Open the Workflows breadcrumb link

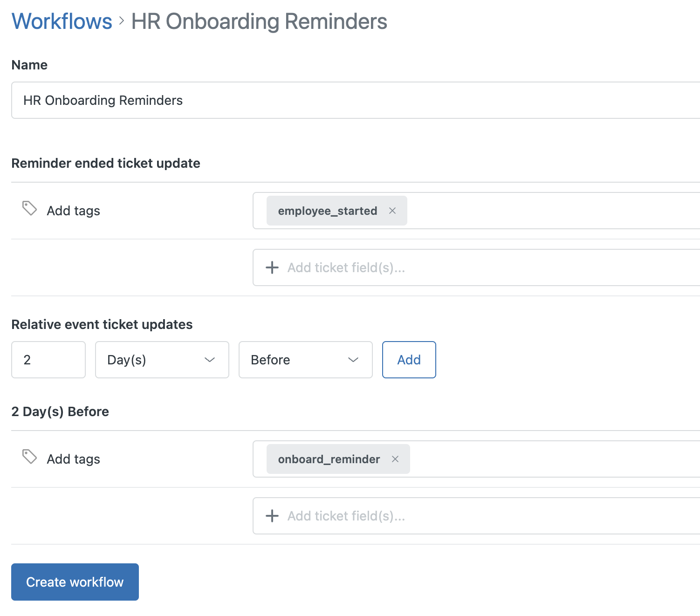pos(62,21)
